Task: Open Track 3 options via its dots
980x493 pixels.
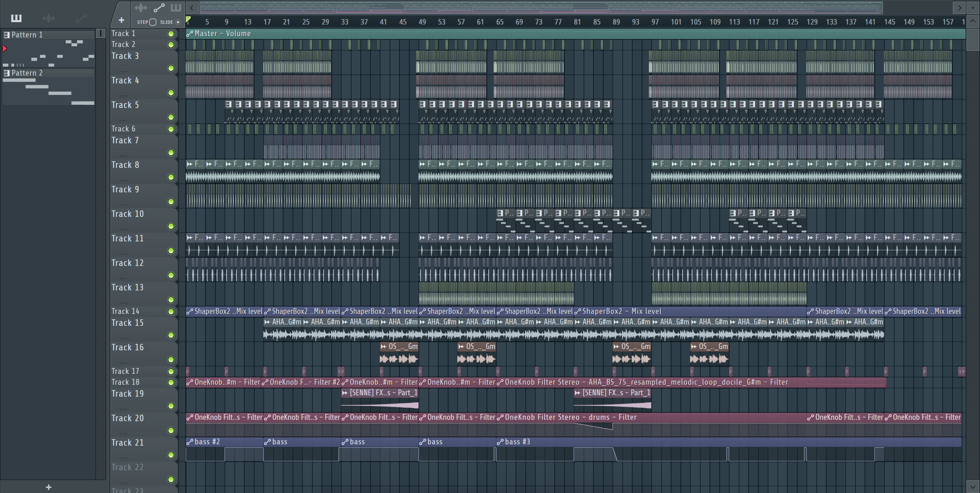Action: 123,71
